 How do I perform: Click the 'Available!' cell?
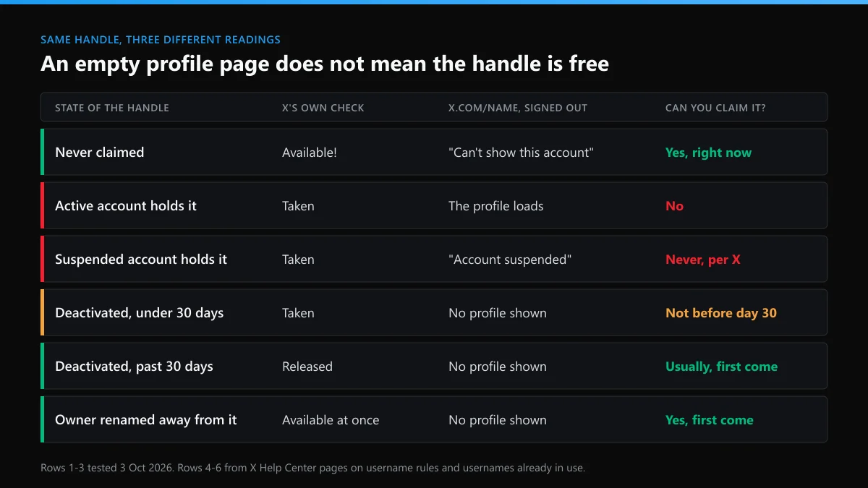coord(310,153)
